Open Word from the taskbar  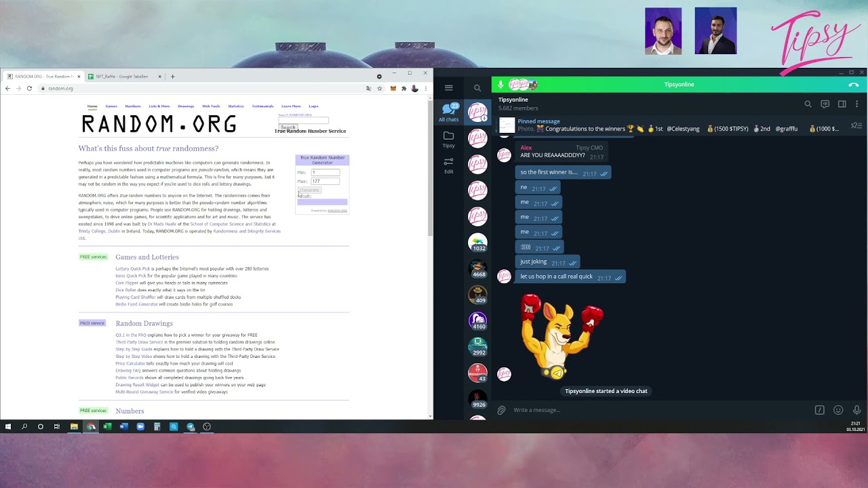pos(123,427)
